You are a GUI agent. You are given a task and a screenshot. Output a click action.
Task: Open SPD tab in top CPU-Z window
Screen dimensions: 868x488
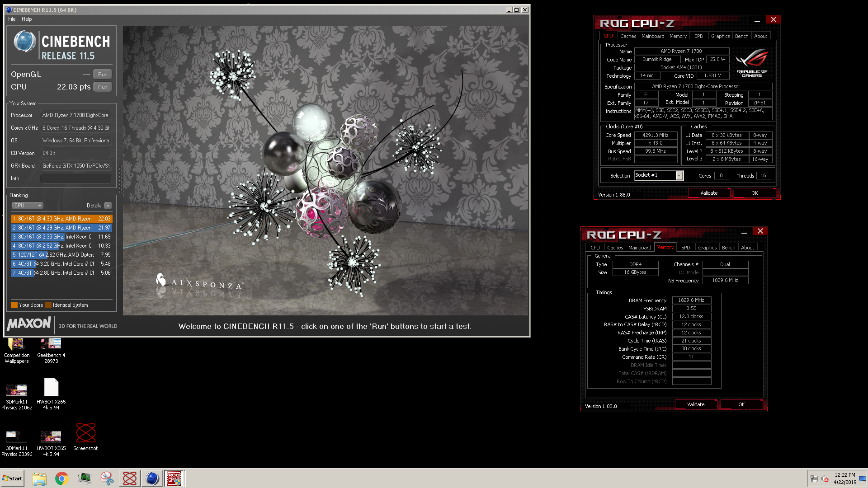click(698, 36)
